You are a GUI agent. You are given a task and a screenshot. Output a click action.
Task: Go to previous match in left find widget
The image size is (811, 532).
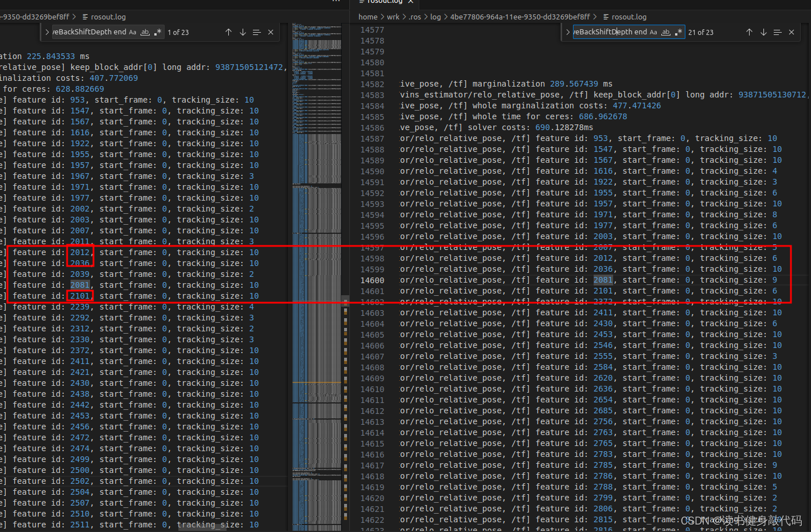(228, 32)
